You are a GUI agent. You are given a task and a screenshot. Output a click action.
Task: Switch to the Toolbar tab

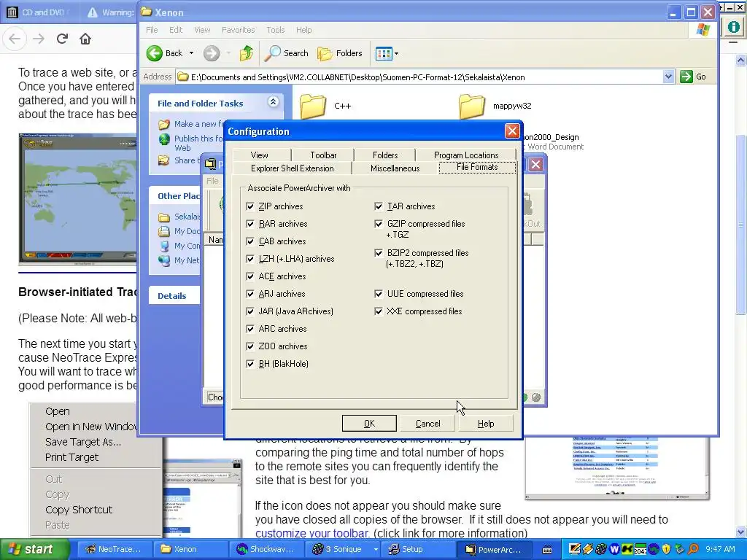tap(323, 155)
